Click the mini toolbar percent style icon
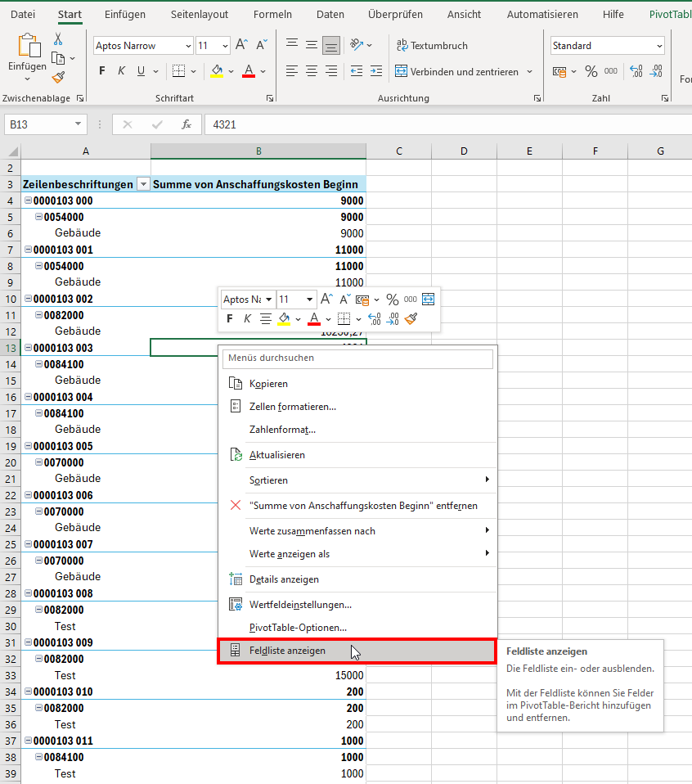Image resolution: width=692 pixels, height=784 pixels. [x=393, y=300]
